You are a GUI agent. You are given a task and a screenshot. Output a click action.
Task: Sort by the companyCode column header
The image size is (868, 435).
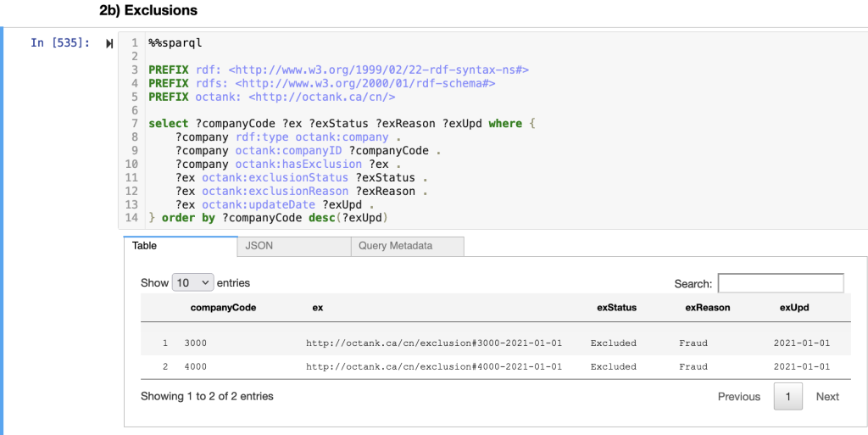coord(223,308)
